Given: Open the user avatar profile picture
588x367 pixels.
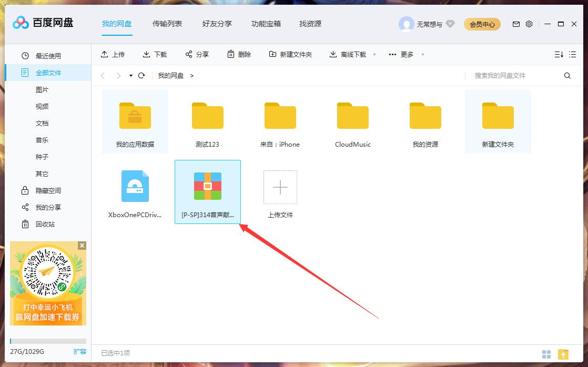Looking at the screenshot, I should [x=406, y=24].
